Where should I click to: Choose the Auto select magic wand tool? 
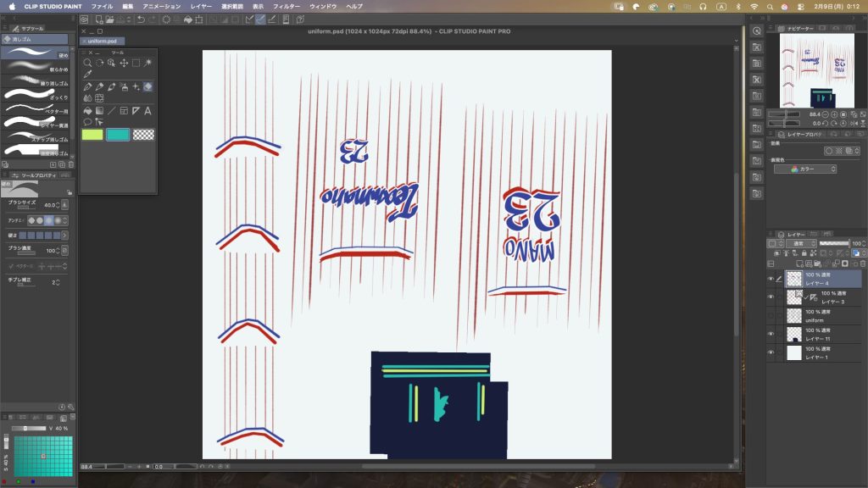pos(147,63)
